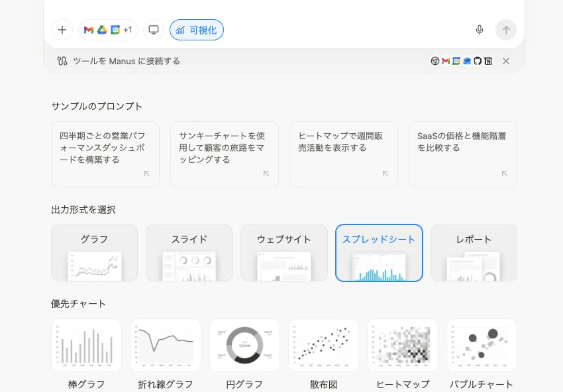The width and height of the screenshot is (563, 392).
Task: Click the send up-arrow button
Action: 506,30
